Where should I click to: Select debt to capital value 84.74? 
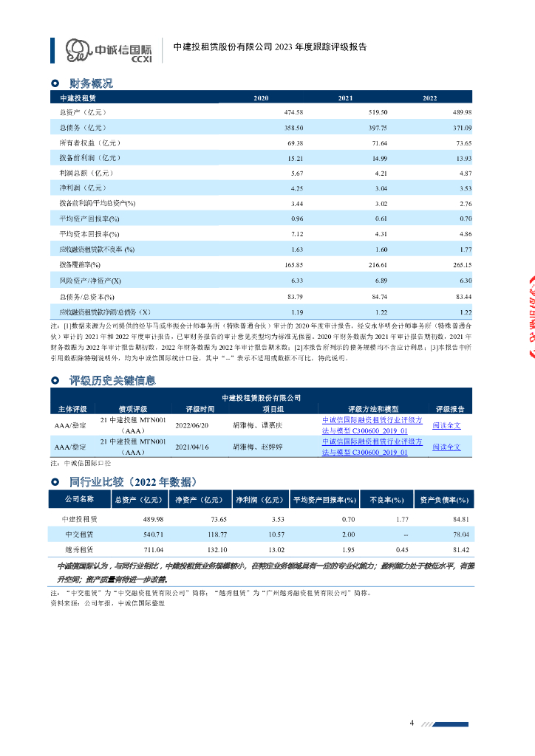pyautogui.click(x=380, y=297)
